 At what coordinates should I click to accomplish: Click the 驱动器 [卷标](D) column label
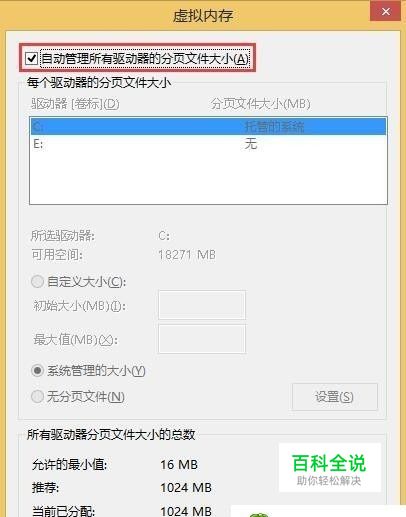pos(75,104)
